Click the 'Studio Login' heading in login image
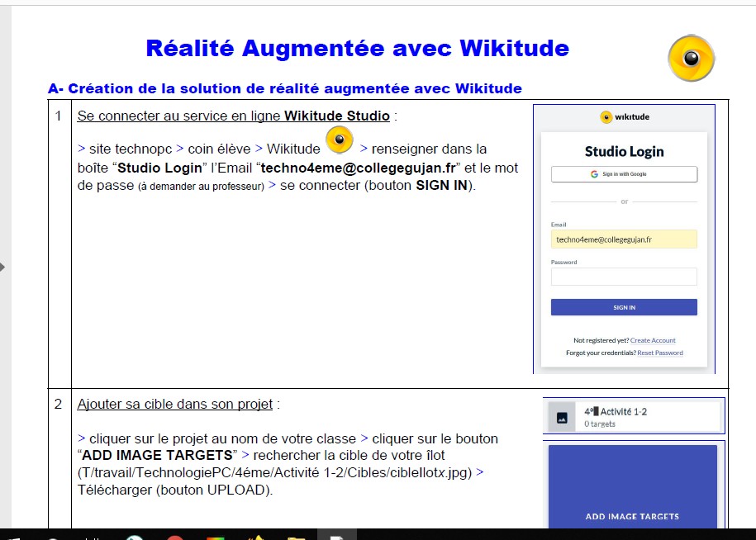 point(624,151)
